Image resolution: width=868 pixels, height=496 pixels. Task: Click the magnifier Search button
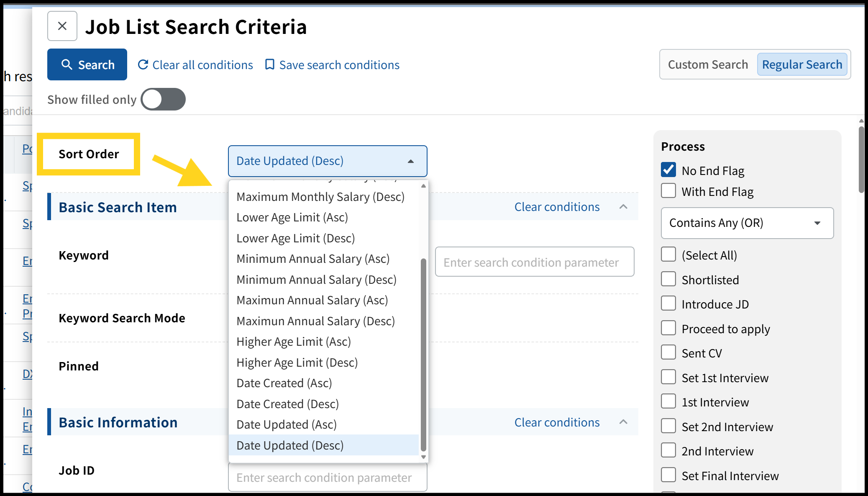pyautogui.click(x=87, y=65)
